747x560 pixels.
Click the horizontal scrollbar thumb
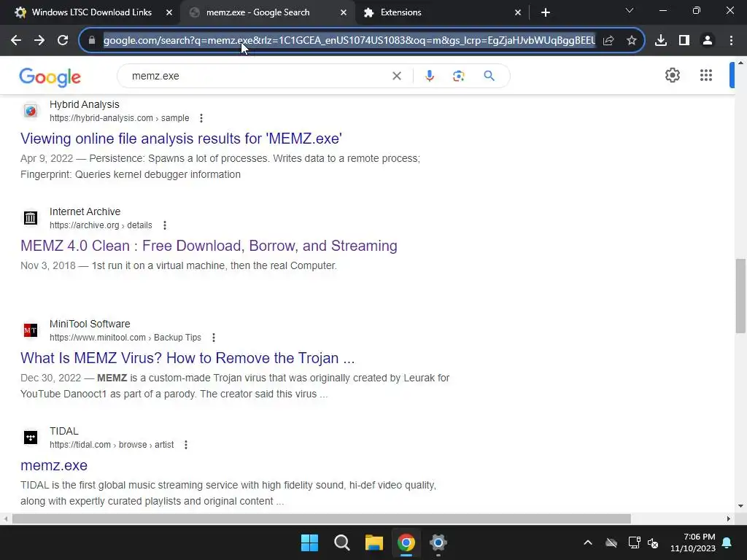pos(322,518)
